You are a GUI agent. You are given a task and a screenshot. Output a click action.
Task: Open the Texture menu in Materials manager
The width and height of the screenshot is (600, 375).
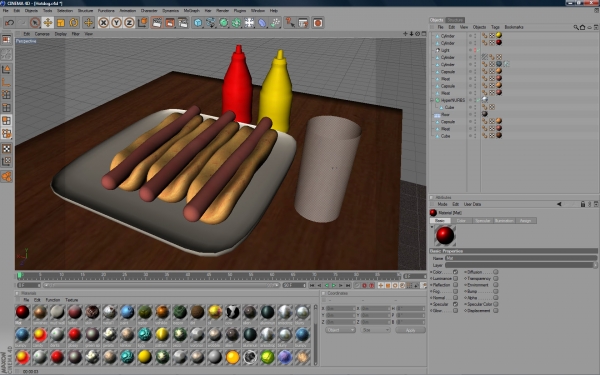pos(72,300)
